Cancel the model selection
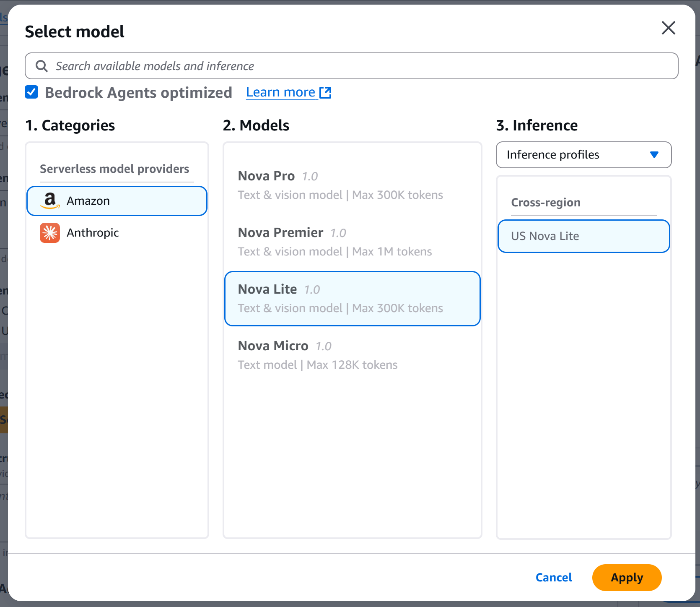This screenshot has width=700, height=607. click(553, 577)
